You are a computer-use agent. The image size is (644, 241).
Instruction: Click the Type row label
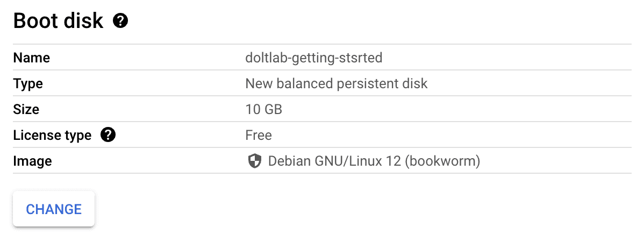28,84
